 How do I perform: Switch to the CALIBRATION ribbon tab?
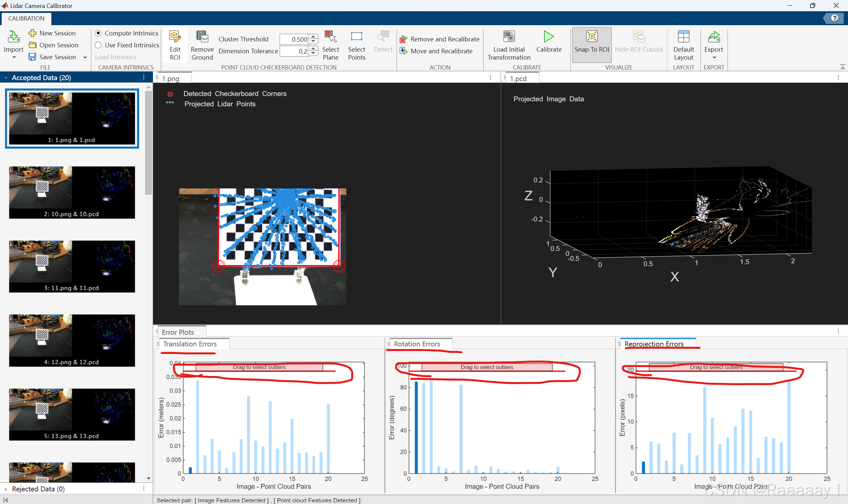tap(26, 18)
